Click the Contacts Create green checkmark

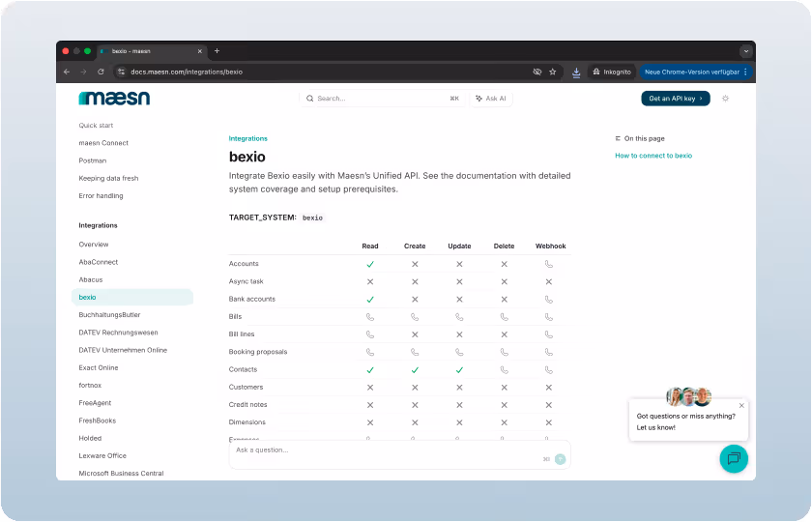click(415, 369)
